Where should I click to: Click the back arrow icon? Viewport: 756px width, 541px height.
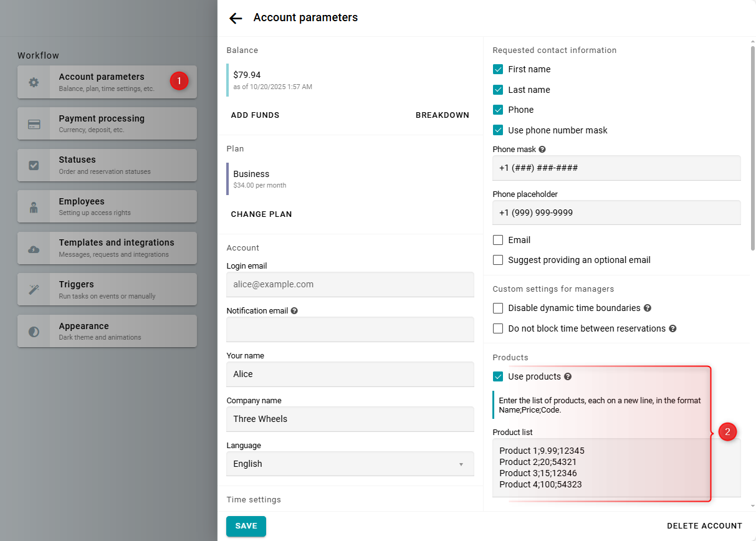(236, 18)
